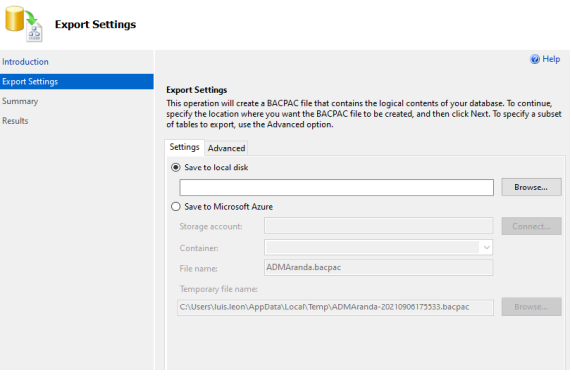Click the Browse button for local disk
This screenshot has width=571, height=378.
click(x=531, y=187)
